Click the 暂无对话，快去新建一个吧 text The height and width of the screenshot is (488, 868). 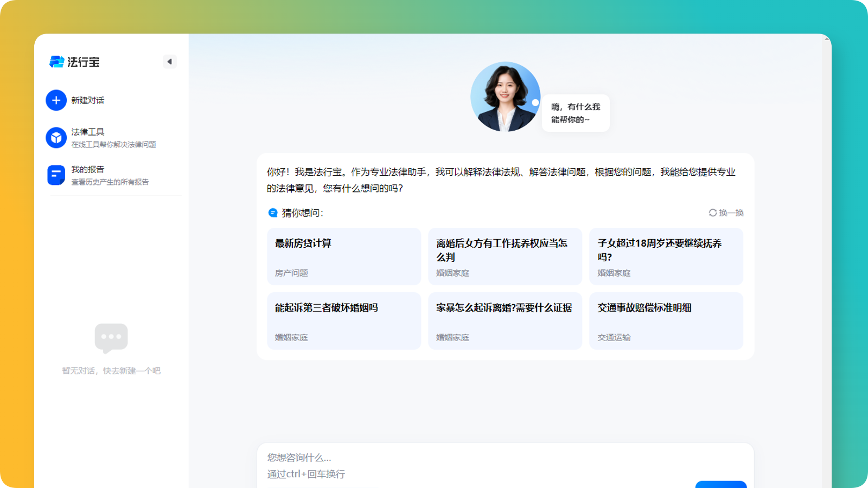(111, 371)
